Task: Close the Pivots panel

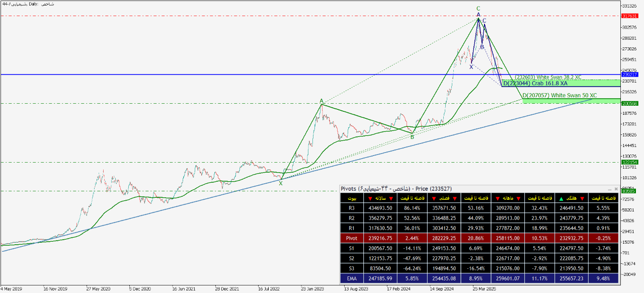Action: coord(616,189)
